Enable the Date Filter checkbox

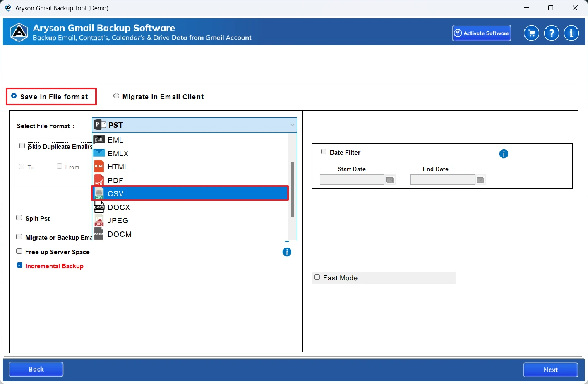[x=324, y=152]
